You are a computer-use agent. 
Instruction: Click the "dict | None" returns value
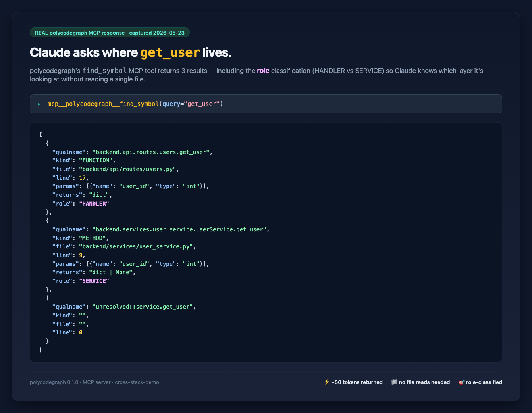pyautogui.click(x=111, y=272)
